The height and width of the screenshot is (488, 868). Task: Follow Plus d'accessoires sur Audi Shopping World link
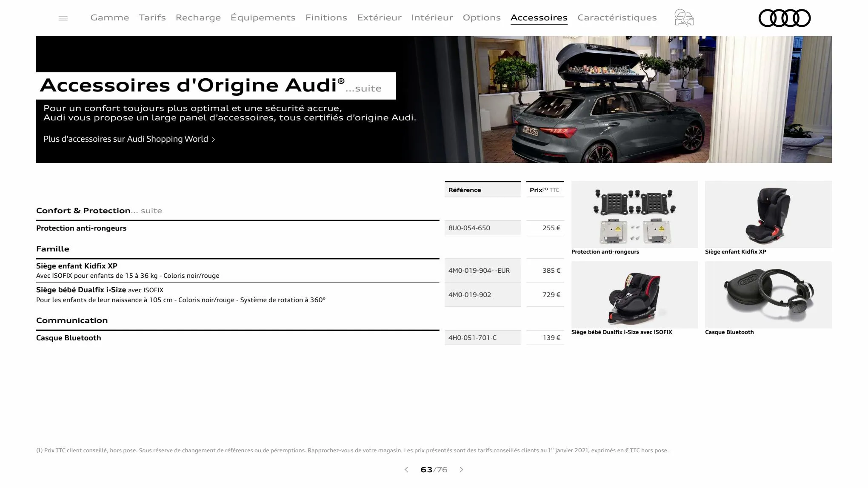(129, 139)
